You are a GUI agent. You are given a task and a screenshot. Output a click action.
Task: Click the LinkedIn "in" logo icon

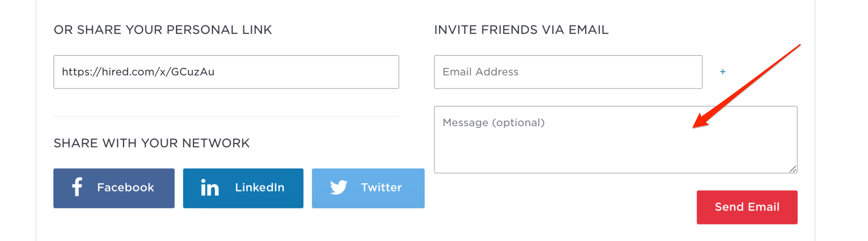pos(210,188)
